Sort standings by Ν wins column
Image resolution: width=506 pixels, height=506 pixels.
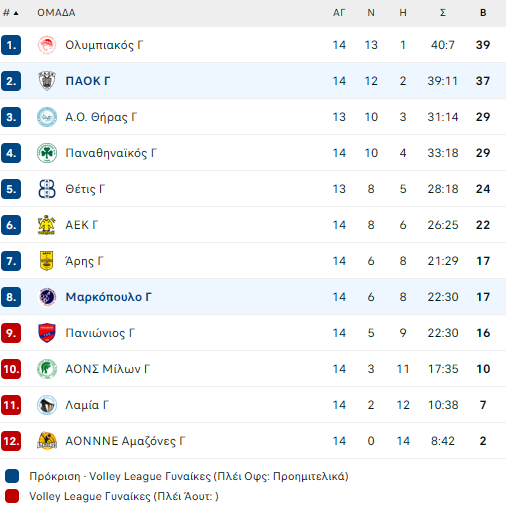(371, 13)
